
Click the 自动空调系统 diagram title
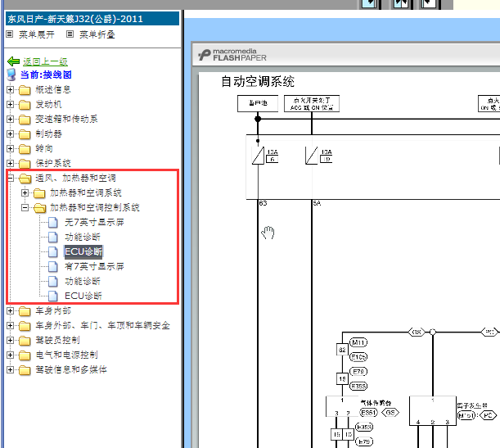[x=258, y=81]
